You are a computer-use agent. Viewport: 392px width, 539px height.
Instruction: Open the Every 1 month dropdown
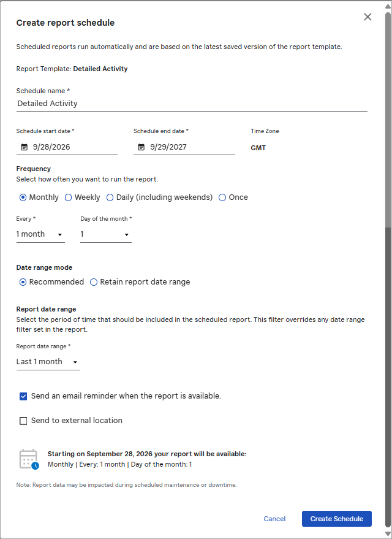coord(40,234)
